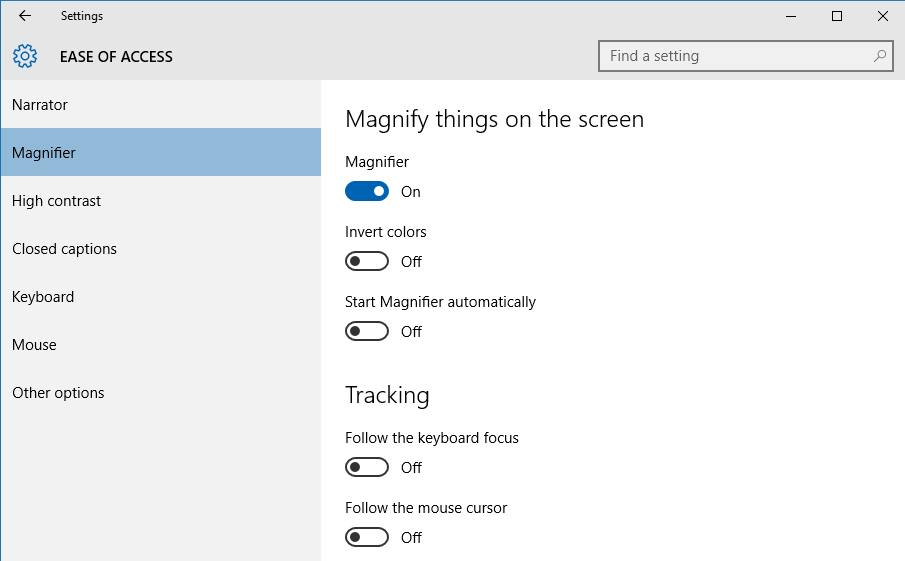Click the search magnifying glass icon
Screen dimensions: 905x561
point(880,56)
